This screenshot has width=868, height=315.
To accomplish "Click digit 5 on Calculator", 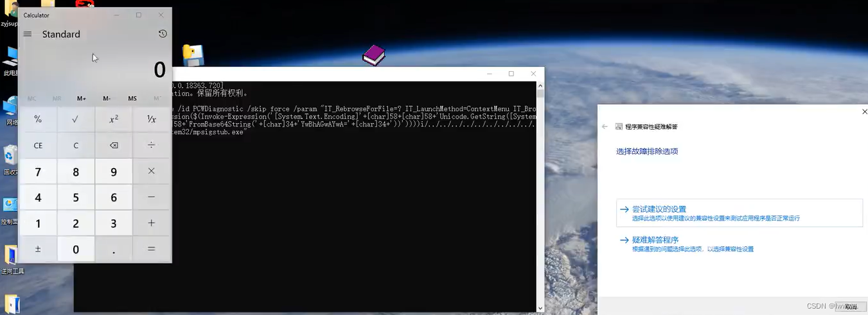I will tap(76, 198).
